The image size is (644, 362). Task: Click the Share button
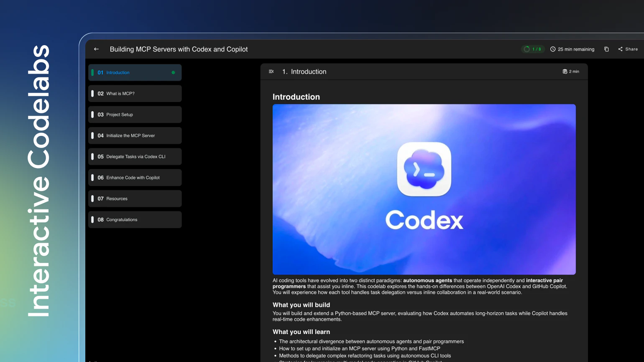point(628,49)
